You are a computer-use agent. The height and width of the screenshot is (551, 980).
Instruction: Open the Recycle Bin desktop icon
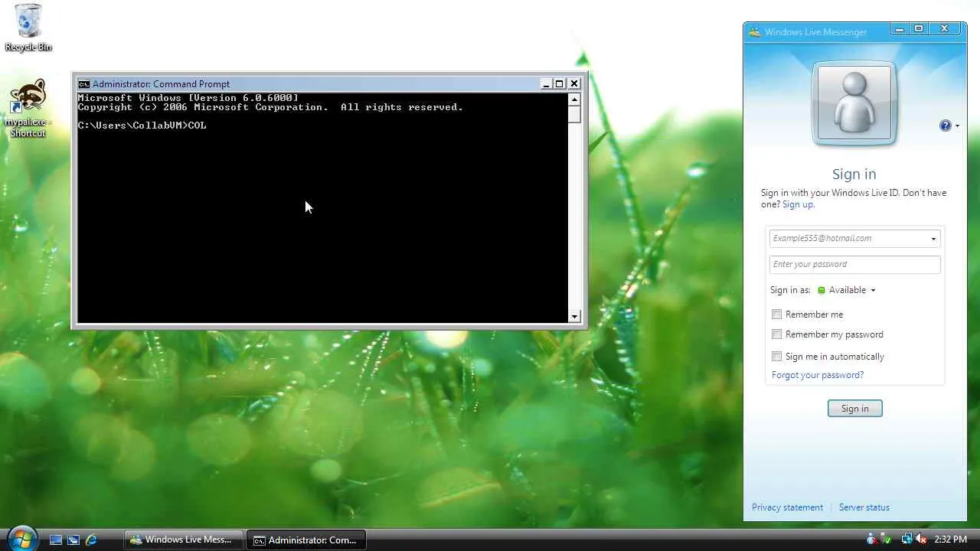(x=28, y=28)
